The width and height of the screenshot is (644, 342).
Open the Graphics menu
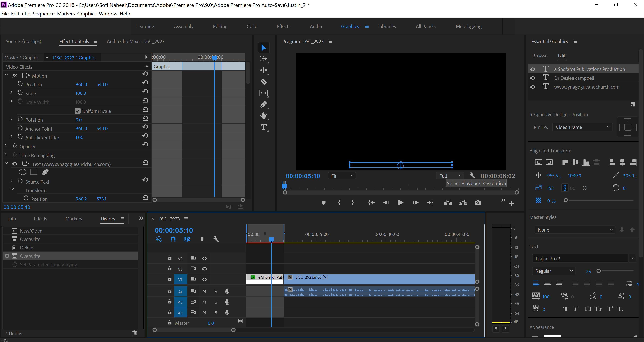click(87, 13)
